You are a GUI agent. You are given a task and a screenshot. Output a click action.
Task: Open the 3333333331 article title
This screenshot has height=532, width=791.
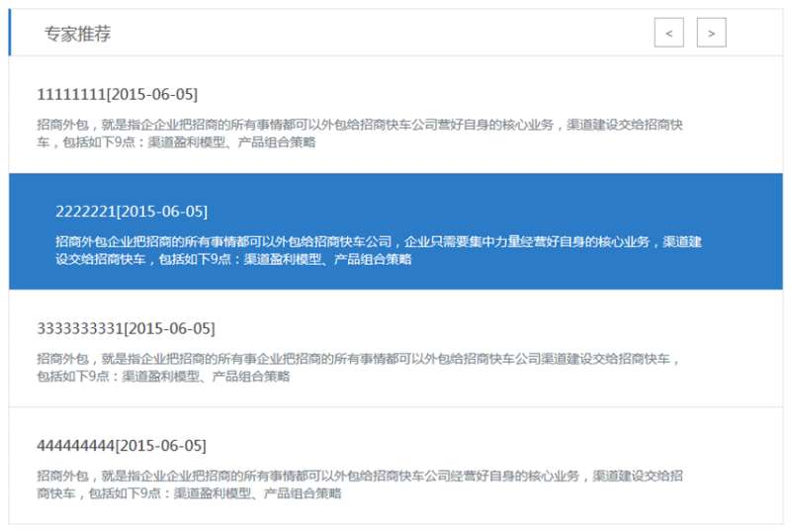click(79, 328)
